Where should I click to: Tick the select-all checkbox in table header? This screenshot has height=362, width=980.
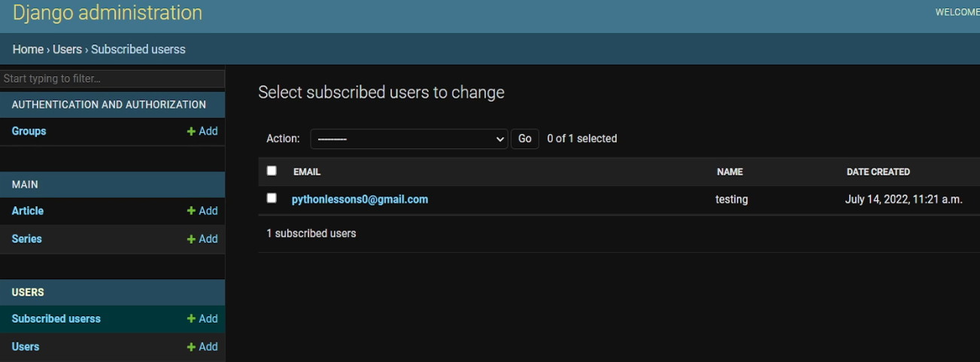click(x=272, y=171)
